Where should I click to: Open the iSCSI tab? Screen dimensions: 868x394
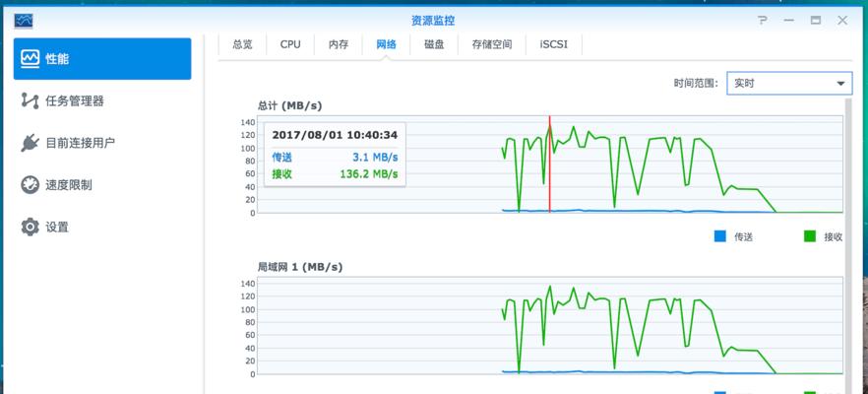553,44
